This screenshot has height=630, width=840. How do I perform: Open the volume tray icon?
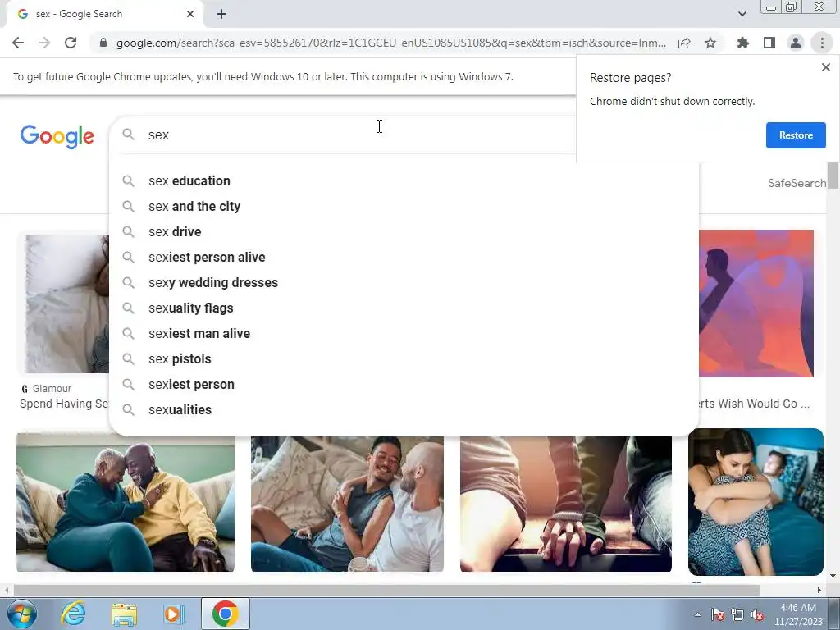pyautogui.click(x=757, y=614)
